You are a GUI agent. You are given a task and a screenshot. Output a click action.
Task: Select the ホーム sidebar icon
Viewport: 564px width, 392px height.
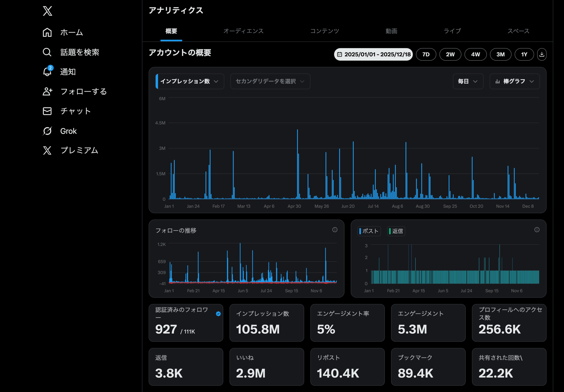coord(47,32)
